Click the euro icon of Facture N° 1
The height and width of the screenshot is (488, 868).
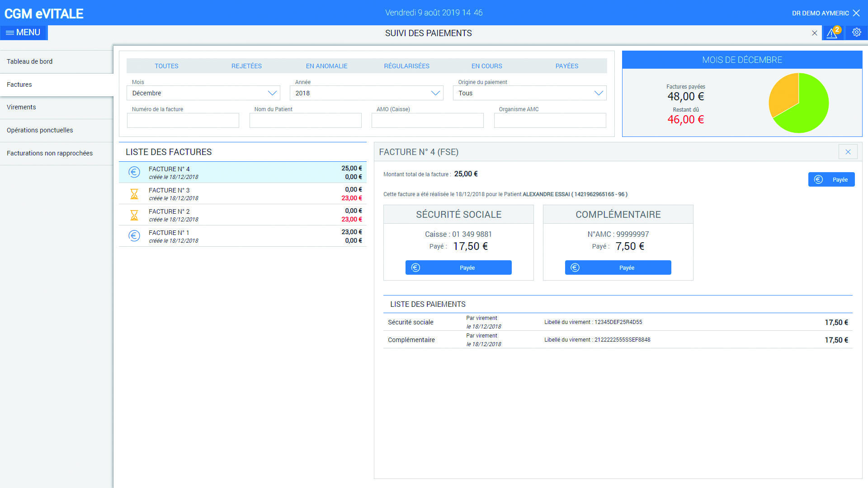point(134,236)
